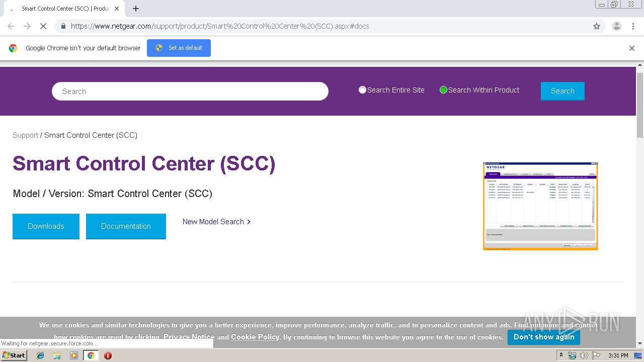Image resolution: width=644 pixels, height=362 pixels.
Task: Open volume control in system tray
Action: pos(584,355)
